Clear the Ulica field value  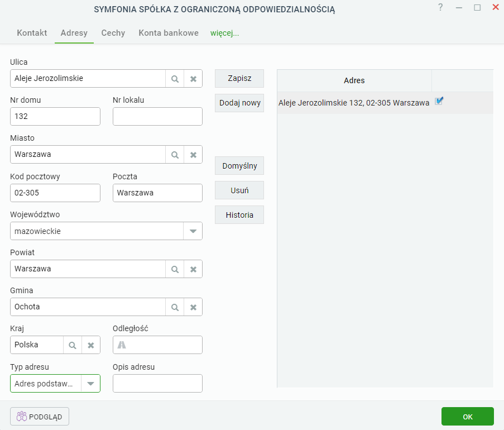pyautogui.click(x=193, y=79)
